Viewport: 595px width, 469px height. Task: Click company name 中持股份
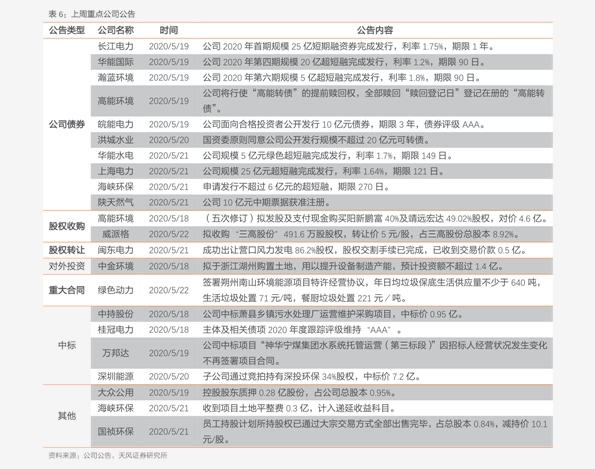coord(116,314)
